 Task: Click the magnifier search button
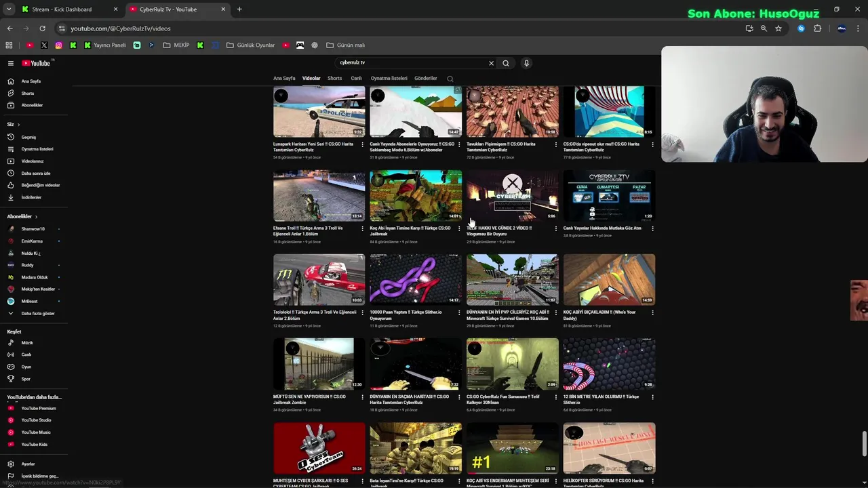click(506, 63)
